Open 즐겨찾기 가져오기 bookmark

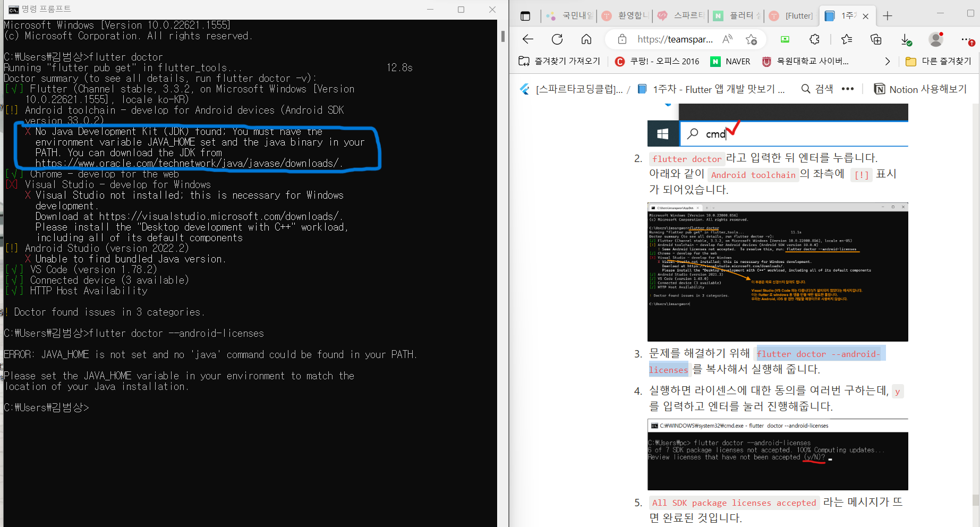point(559,61)
